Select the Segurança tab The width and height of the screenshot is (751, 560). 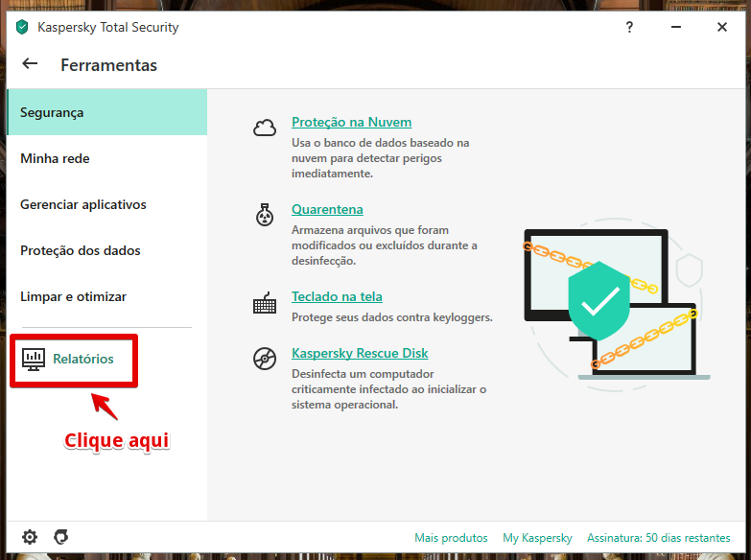[x=107, y=112]
